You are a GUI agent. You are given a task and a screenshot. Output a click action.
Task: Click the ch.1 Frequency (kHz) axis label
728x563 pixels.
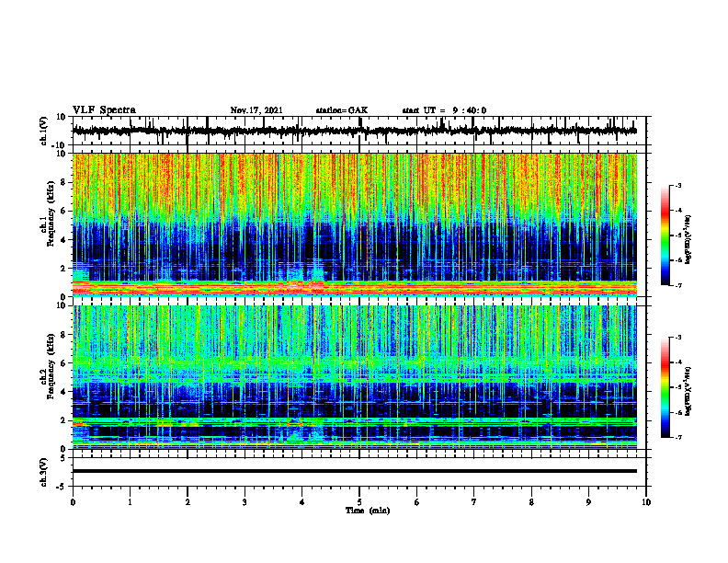48,224
